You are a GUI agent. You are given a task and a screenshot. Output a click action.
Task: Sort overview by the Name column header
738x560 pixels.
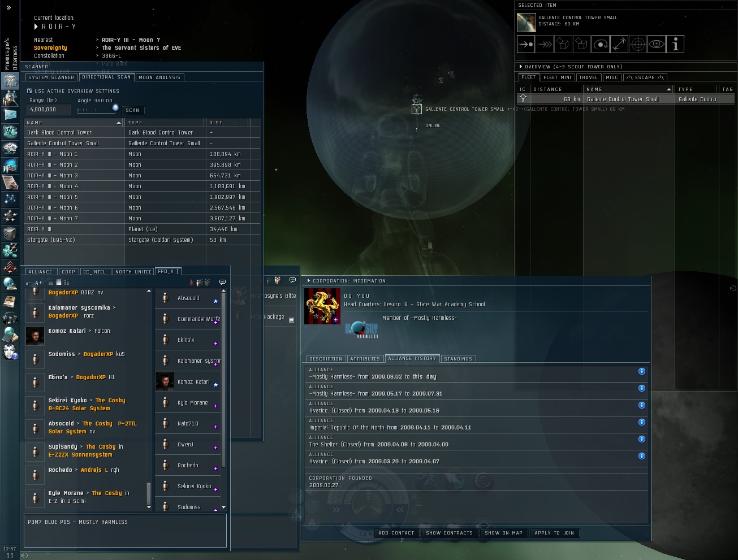(628, 89)
